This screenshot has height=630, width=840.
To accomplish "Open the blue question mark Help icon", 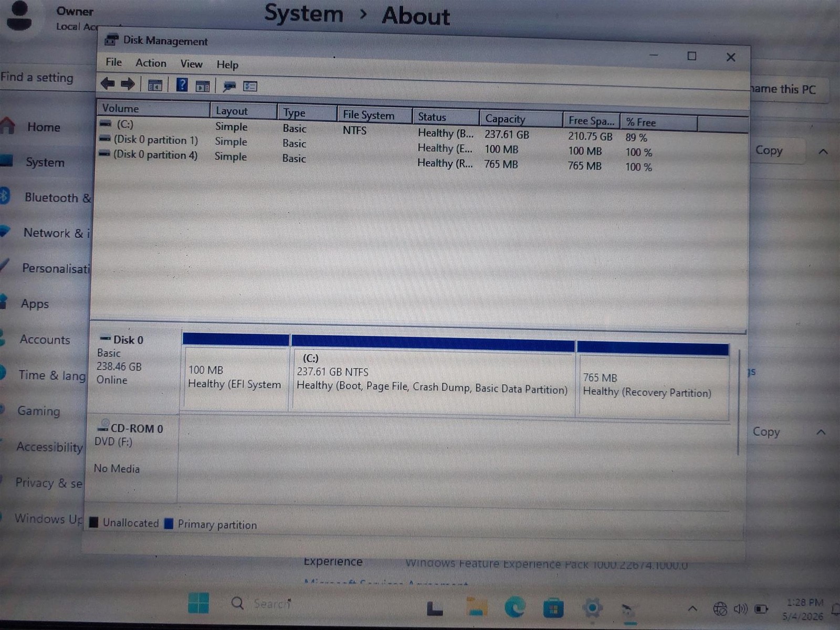I will click(x=182, y=85).
